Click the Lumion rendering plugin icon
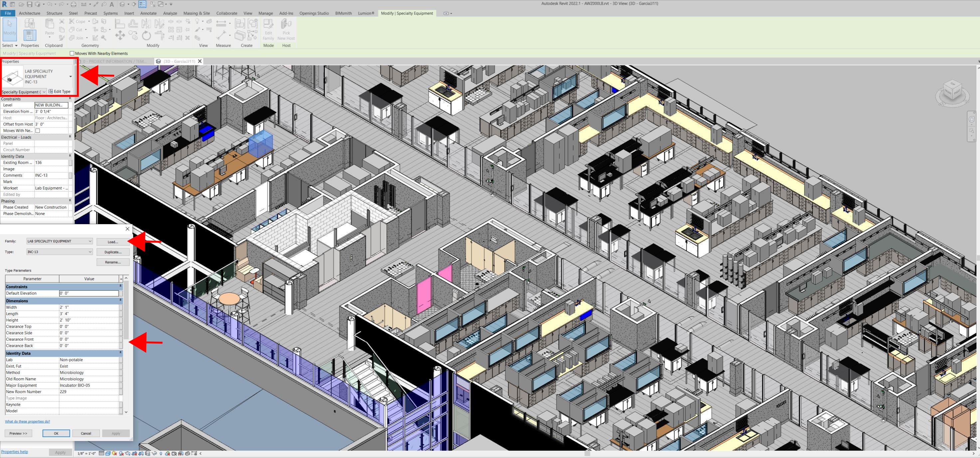Screen dimensions: 980x458 pos(366,13)
